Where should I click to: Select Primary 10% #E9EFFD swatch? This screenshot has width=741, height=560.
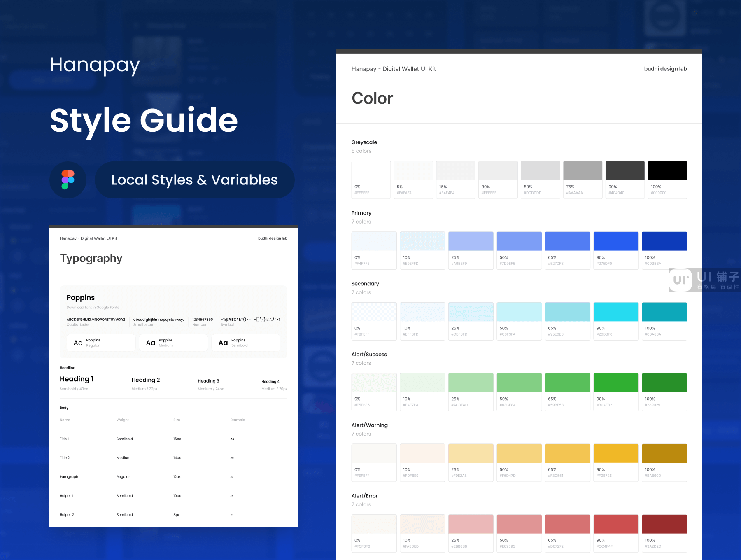point(422,251)
